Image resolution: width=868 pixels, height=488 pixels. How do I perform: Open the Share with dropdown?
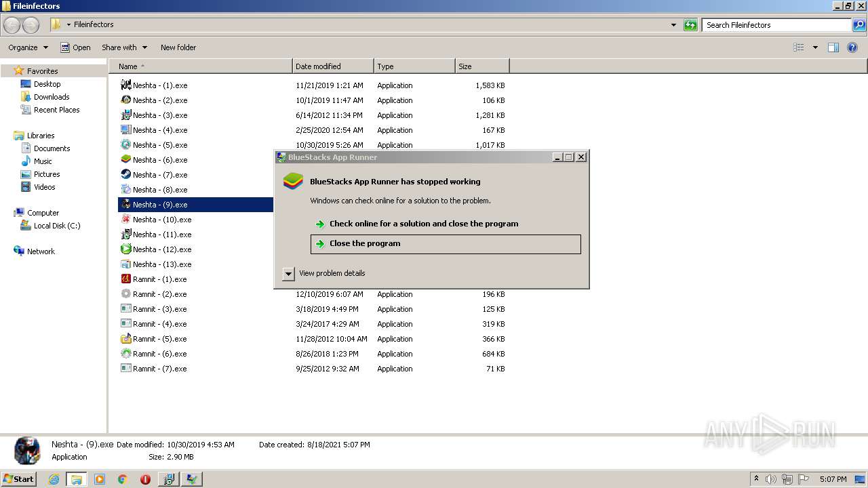tap(124, 47)
